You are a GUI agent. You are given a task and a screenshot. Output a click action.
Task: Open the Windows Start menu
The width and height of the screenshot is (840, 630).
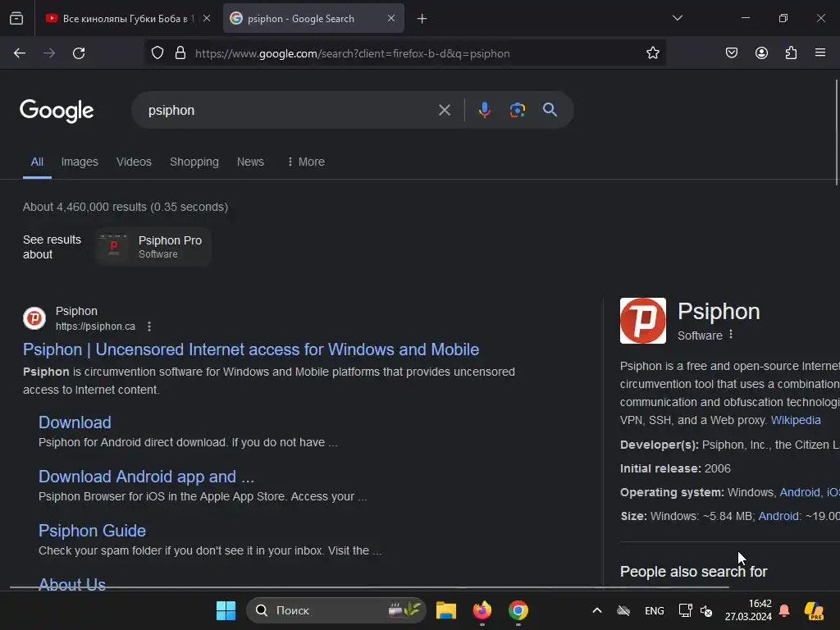226,610
